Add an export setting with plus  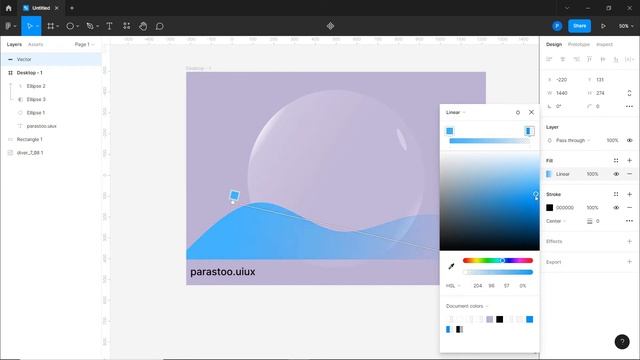(x=629, y=262)
